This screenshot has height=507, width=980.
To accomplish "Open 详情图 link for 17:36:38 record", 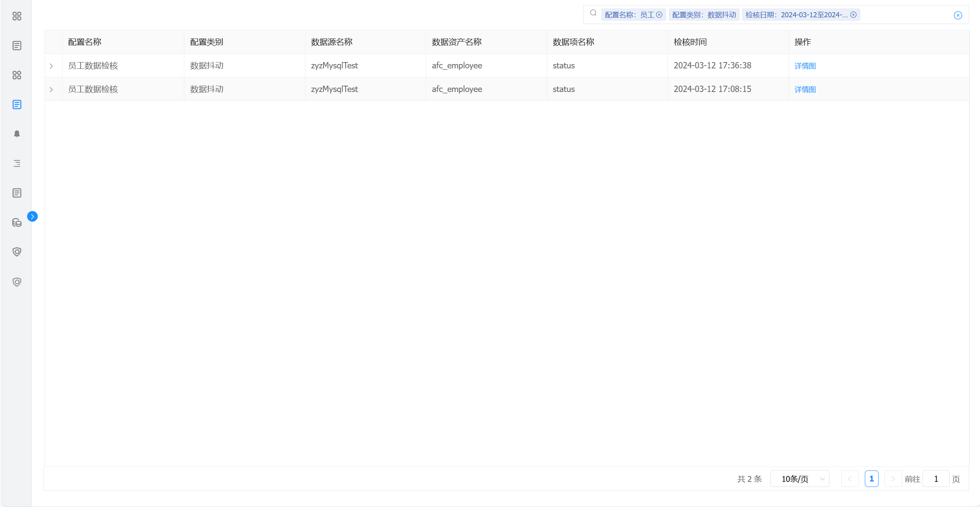I will (805, 66).
